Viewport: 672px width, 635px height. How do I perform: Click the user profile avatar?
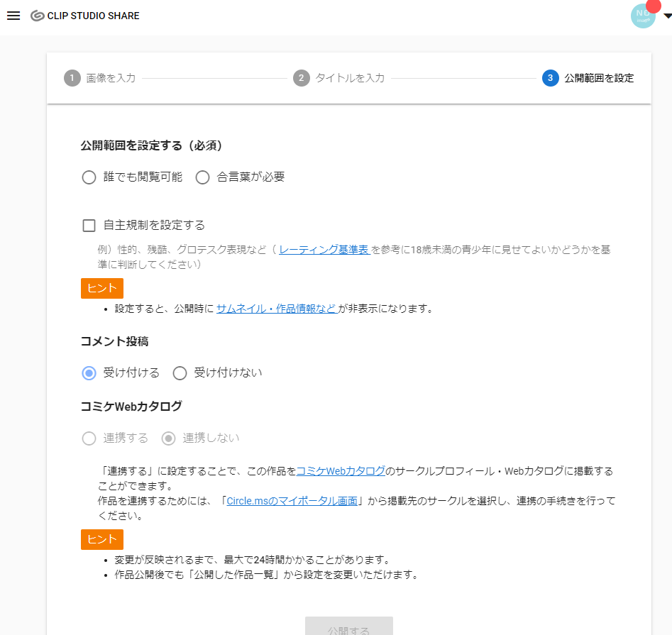coord(641,17)
